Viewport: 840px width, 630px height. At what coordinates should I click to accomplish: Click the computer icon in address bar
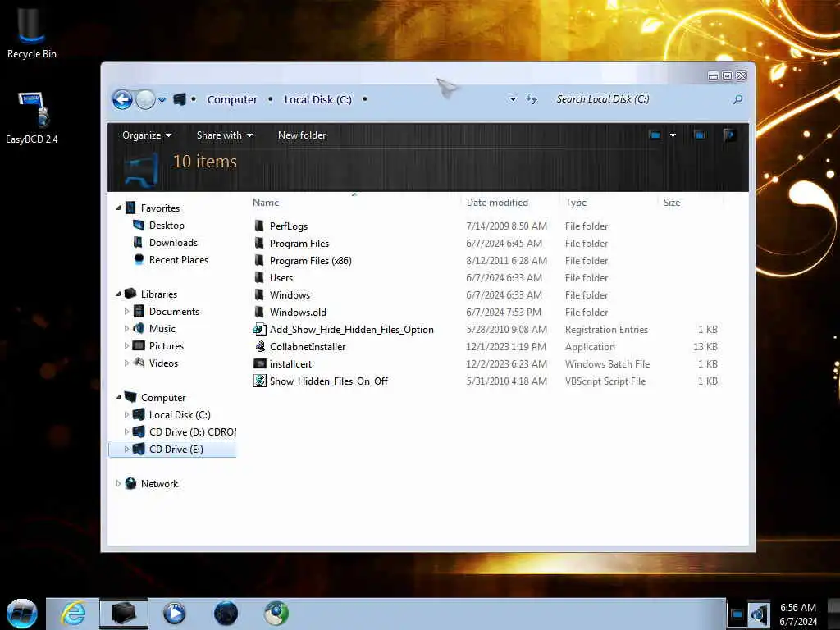click(x=180, y=99)
